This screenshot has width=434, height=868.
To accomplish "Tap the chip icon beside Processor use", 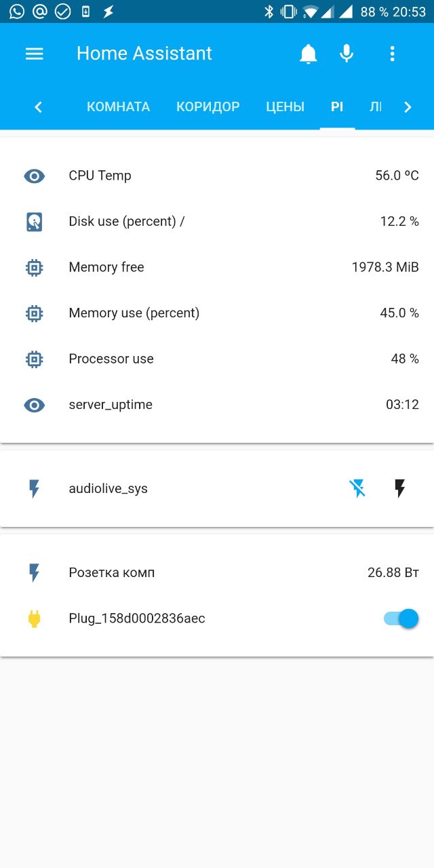I will click(35, 359).
